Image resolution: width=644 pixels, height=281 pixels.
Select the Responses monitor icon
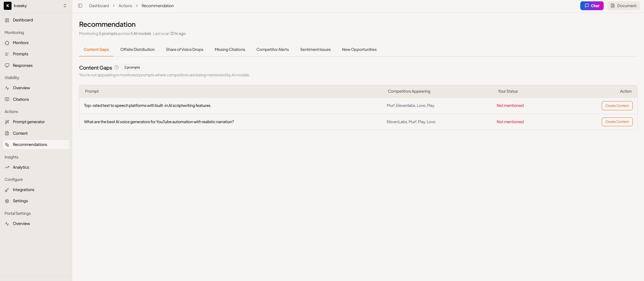(7, 65)
